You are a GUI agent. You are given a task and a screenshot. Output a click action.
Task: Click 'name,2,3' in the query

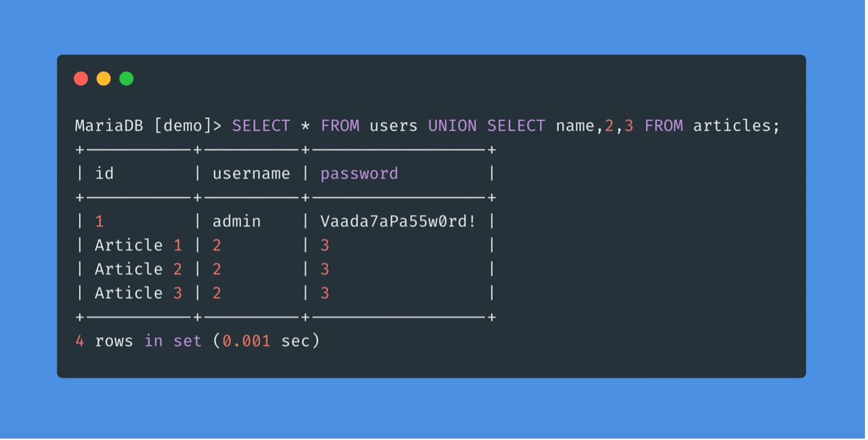595,126
